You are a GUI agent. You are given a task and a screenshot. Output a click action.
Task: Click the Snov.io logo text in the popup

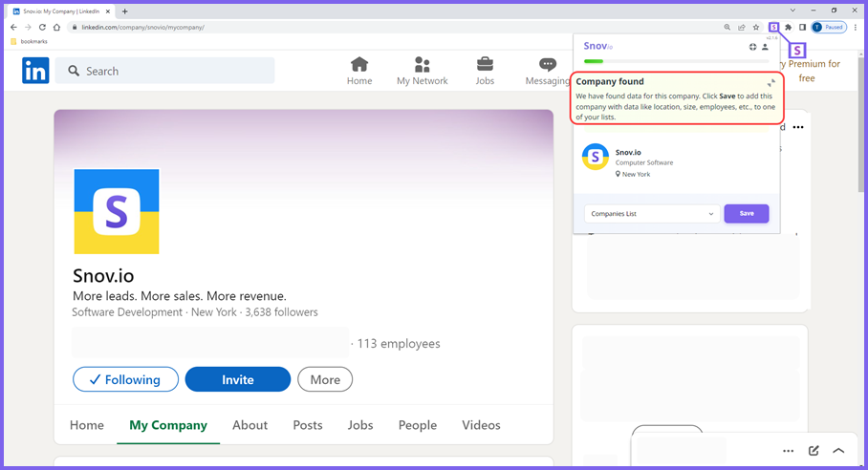coord(597,46)
